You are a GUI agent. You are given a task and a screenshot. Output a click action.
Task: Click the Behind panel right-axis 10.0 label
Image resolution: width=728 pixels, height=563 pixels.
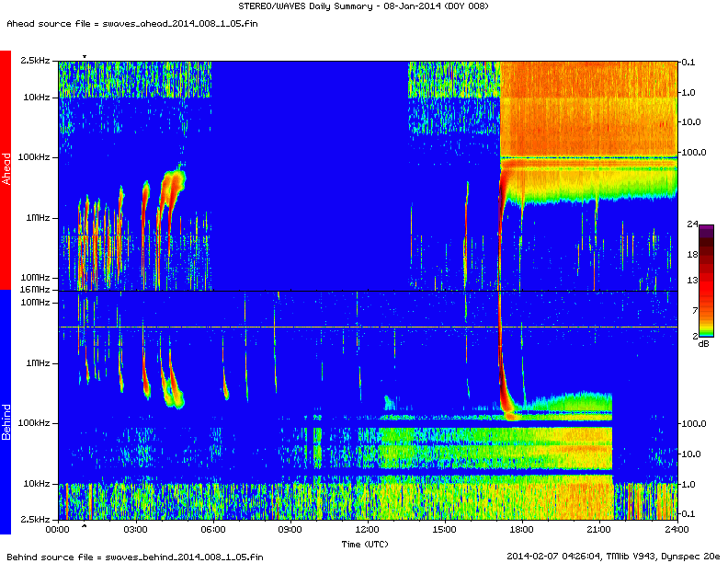tap(691, 454)
